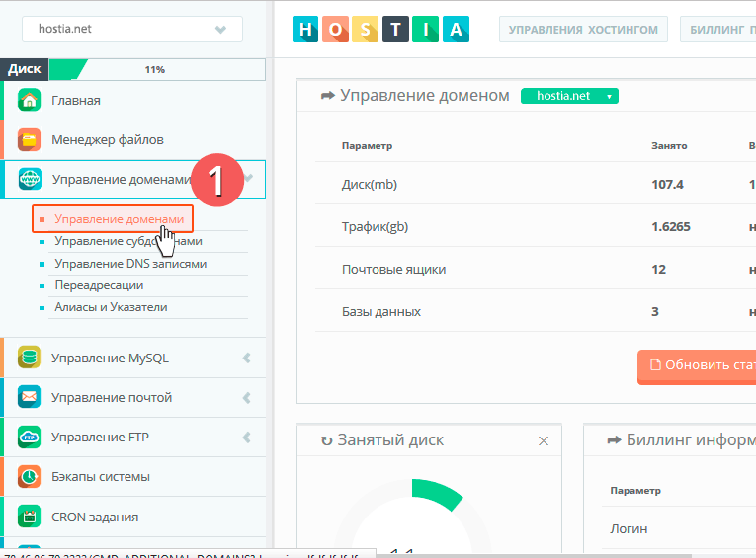
Task: Expand the Управление MySQL menu chevron
Action: pyautogui.click(x=247, y=358)
